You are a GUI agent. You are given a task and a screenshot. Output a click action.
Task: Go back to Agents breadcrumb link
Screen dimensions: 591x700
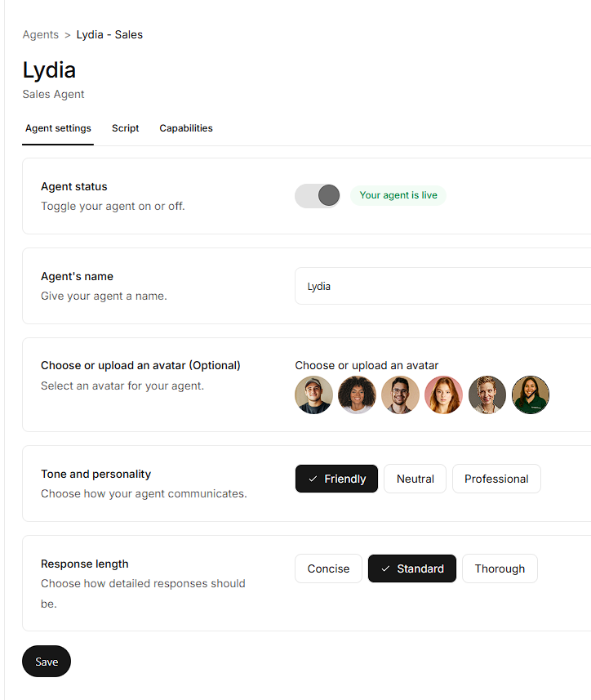pyautogui.click(x=41, y=34)
